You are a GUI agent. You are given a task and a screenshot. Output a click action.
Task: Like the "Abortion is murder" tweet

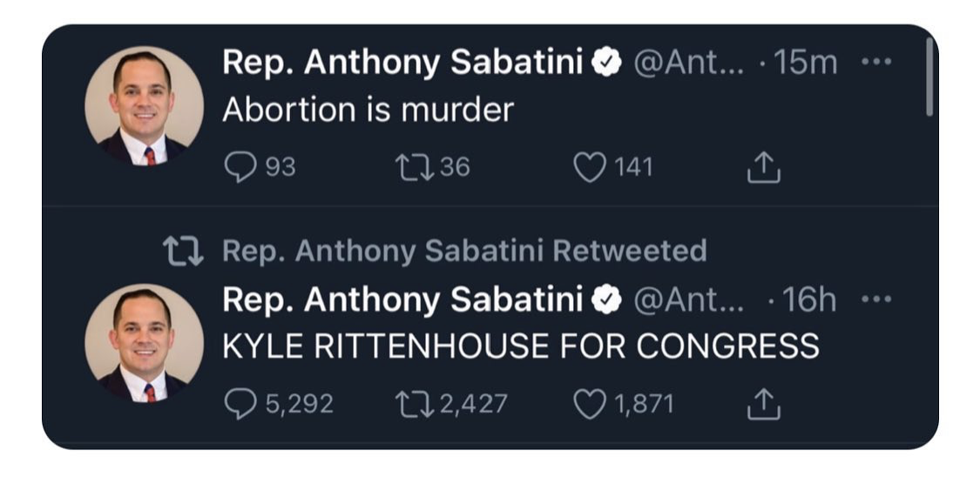pos(590,167)
